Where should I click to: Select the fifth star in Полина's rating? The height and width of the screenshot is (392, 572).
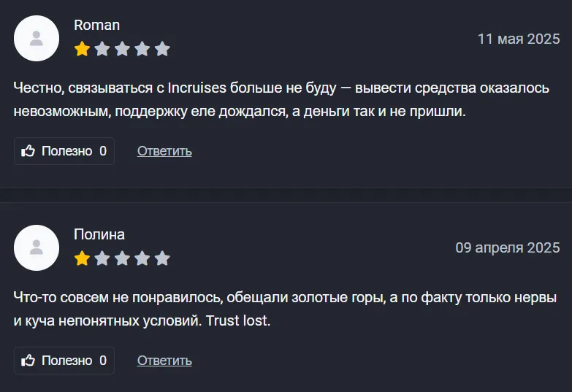[x=162, y=258]
